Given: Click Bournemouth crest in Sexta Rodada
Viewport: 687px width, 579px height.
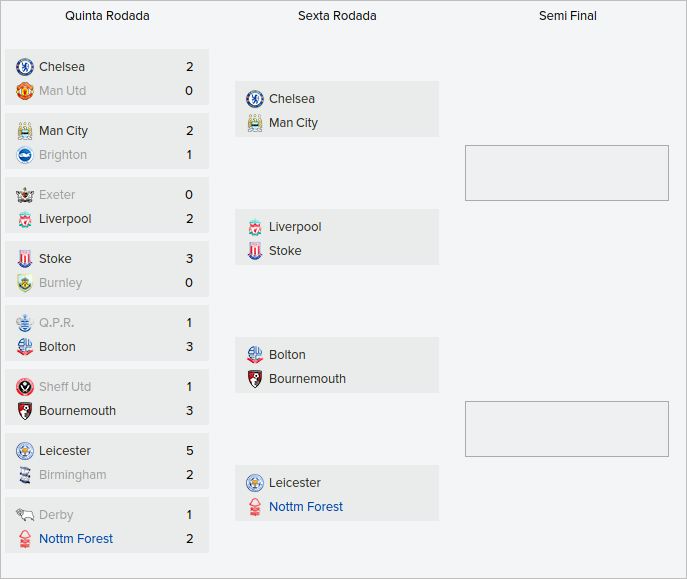Looking at the screenshot, I should [x=255, y=379].
